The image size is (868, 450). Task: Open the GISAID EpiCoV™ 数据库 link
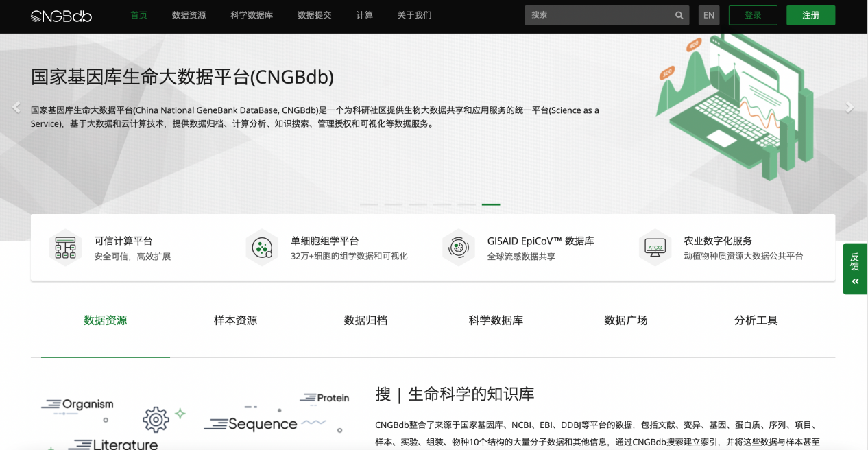point(541,241)
